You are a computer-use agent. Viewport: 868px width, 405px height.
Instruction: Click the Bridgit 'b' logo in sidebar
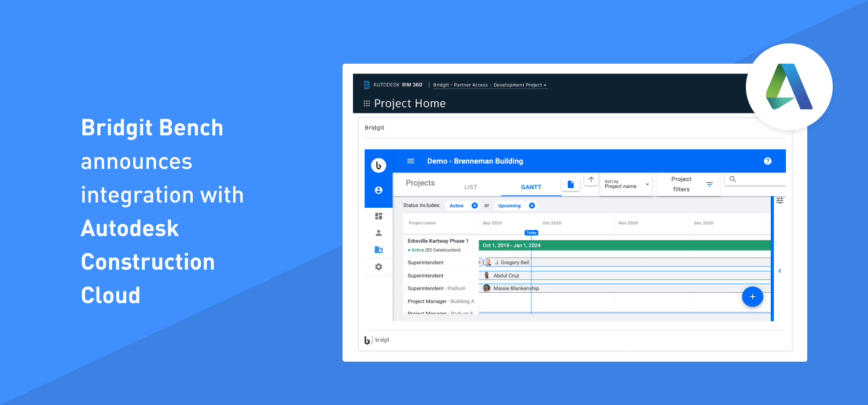(x=378, y=166)
